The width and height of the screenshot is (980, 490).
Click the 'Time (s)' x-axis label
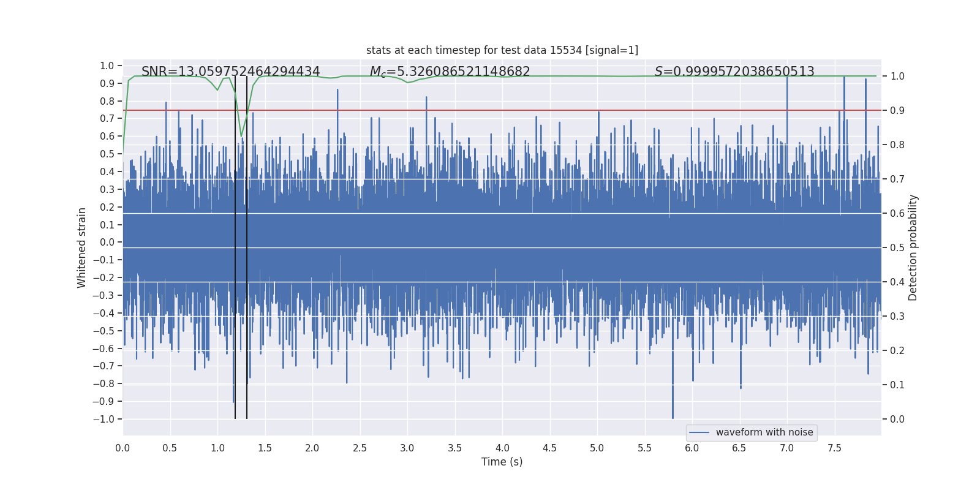[502, 462]
